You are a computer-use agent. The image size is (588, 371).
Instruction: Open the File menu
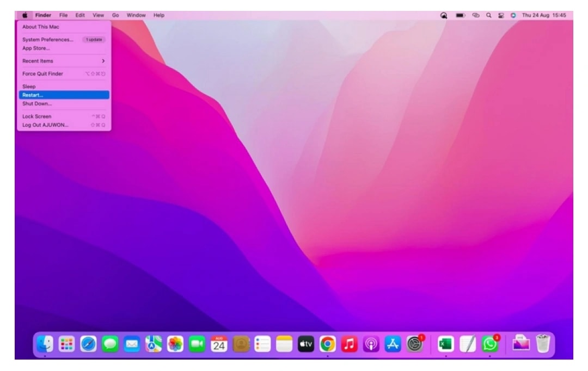[x=63, y=15]
